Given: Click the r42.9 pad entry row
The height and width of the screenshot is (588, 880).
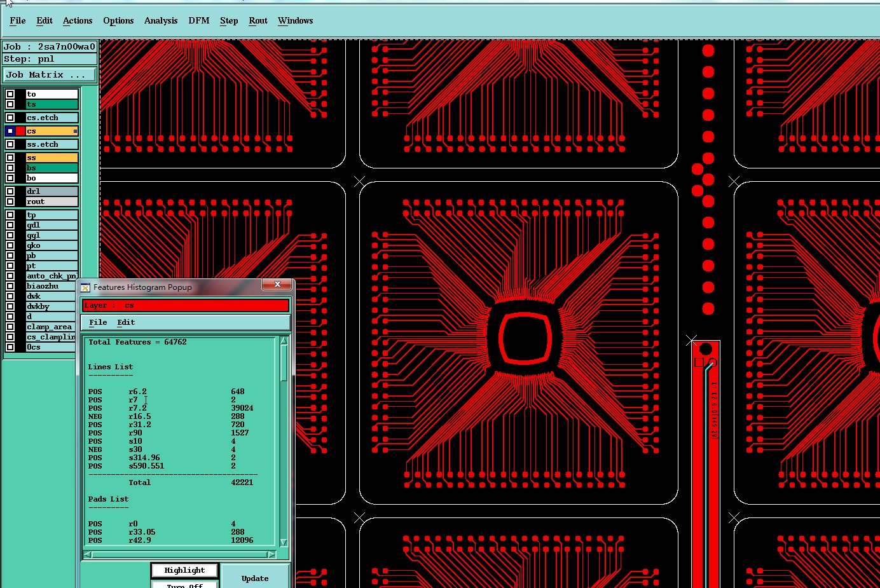Looking at the screenshot, I should point(171,540).
